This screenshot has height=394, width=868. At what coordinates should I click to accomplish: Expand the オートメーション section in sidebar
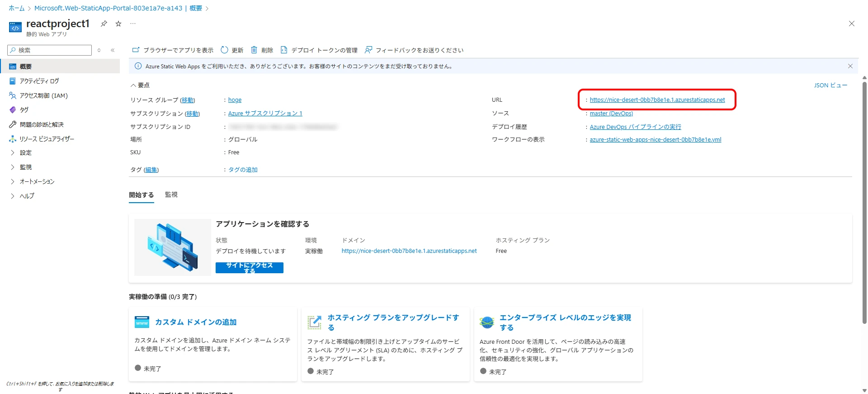click(x=13, y=182)
